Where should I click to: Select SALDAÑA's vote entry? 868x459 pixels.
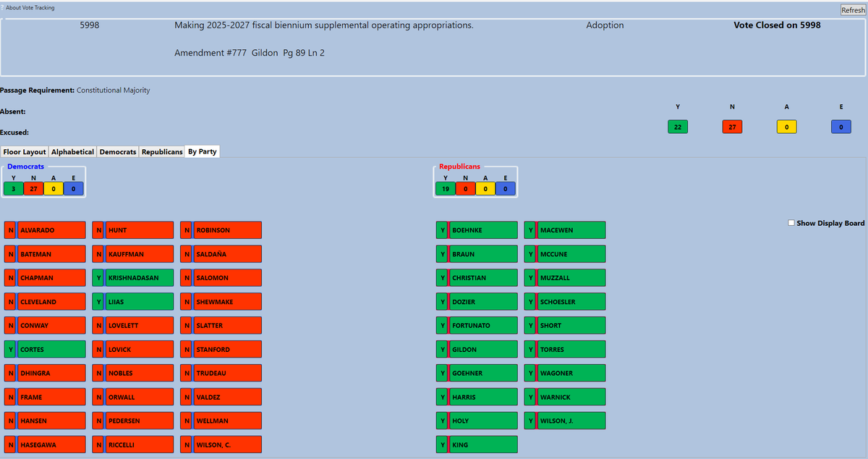click(221, 254)
